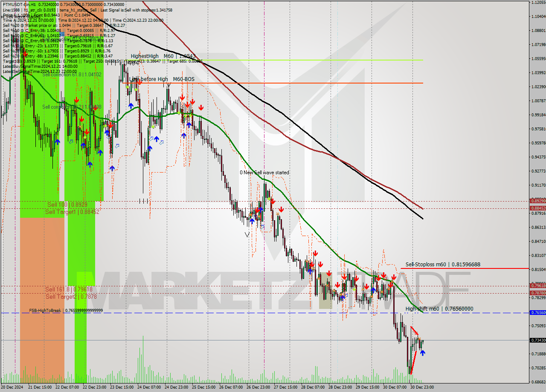This screenshot has width=546, height=392.
Task: Select the 'HighestHigh M60 | 1.0543' label
Action: tap(163, 56)
